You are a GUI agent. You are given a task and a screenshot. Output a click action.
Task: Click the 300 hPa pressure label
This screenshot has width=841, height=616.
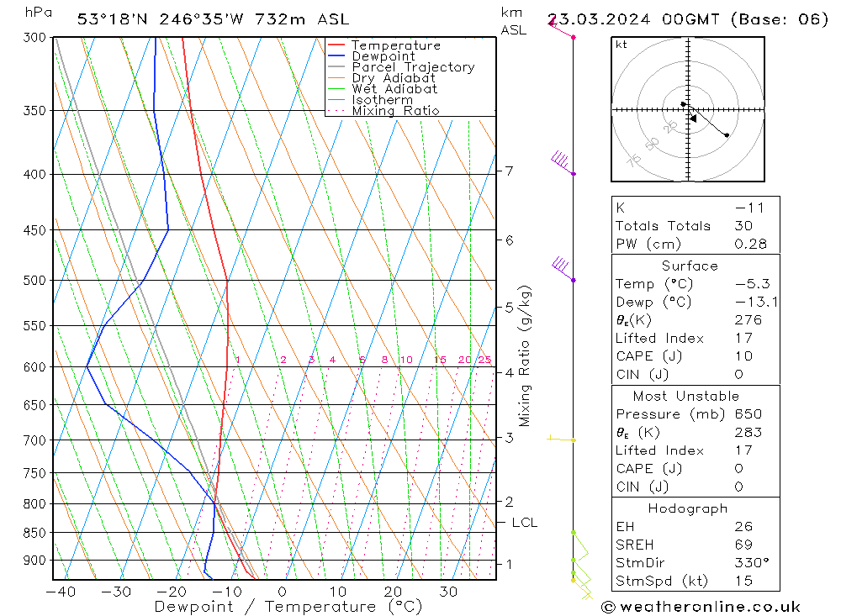[x=34, y=38]
